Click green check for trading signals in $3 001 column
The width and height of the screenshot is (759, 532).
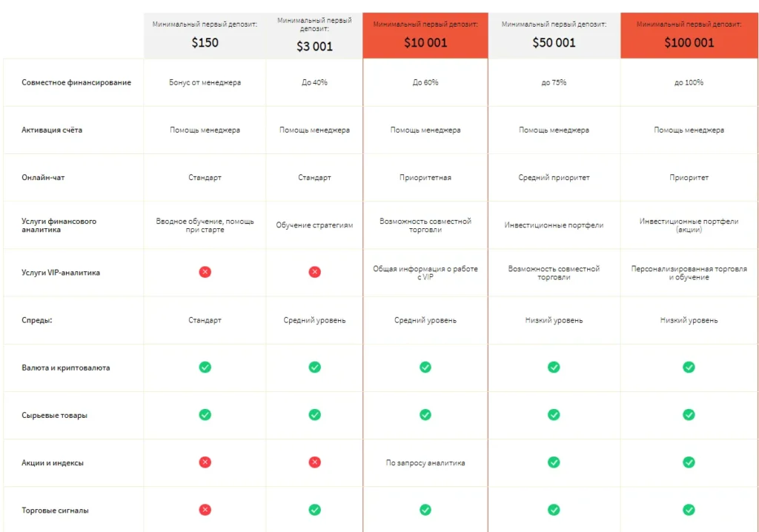pos(314,510)
